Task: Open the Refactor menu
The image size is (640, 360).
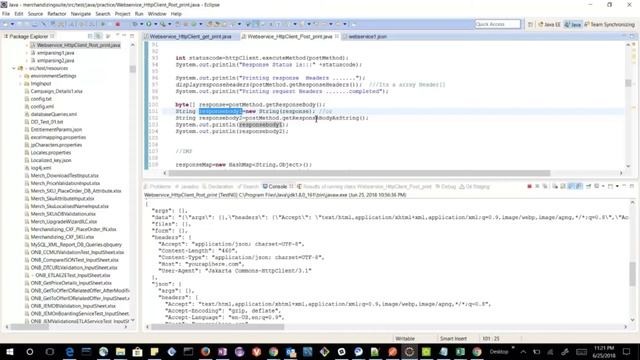Action: pyautogui.click(x=56, y=14)
